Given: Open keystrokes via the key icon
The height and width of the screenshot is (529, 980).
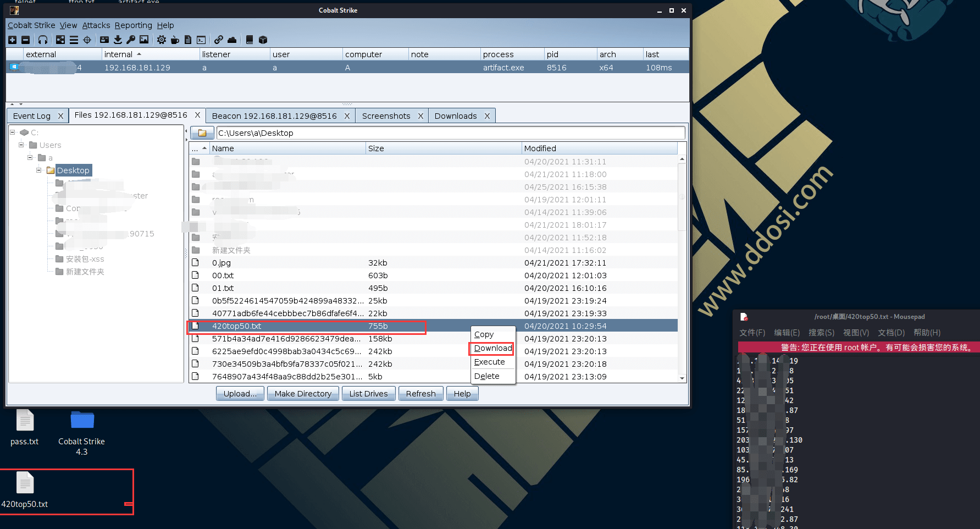Looking at the screenshot, I should point(131,40).
